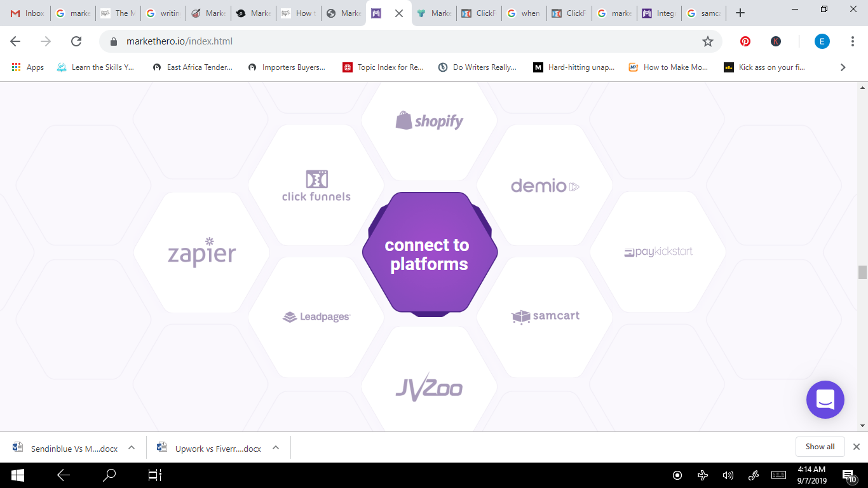Open Sendinblue Vs M....docx download

65,447
